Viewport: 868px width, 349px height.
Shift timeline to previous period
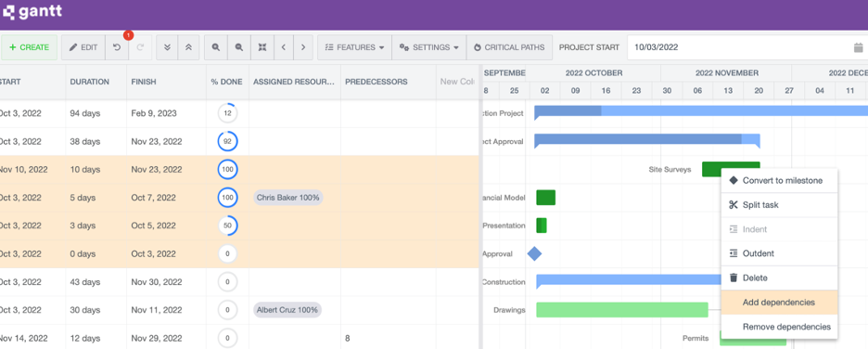pyautogui.click(x=284, y=47)
